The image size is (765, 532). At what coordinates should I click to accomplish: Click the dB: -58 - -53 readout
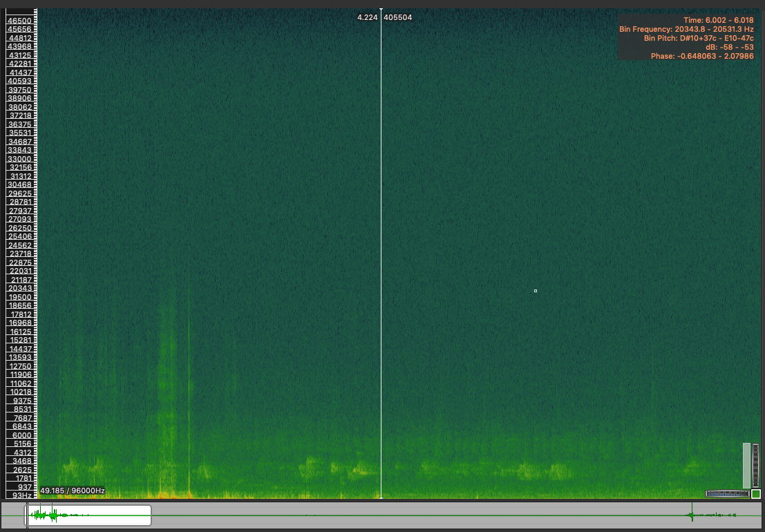click(x=729, y=47)
